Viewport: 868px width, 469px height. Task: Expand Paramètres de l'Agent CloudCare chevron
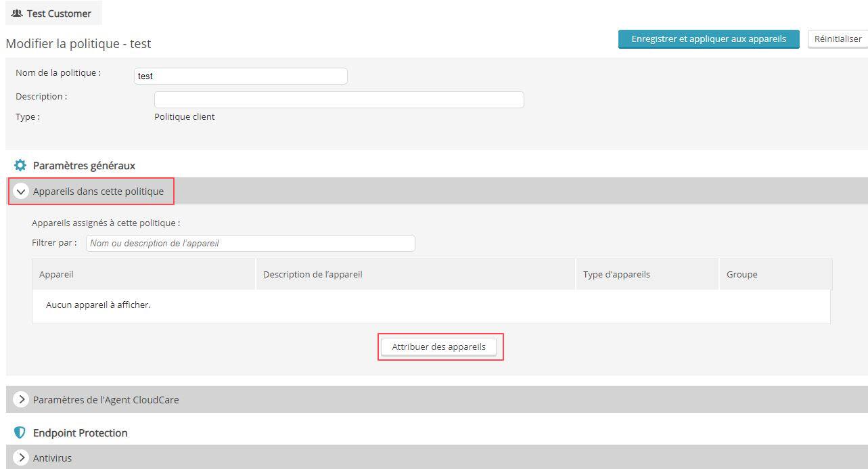coord(20,399)
